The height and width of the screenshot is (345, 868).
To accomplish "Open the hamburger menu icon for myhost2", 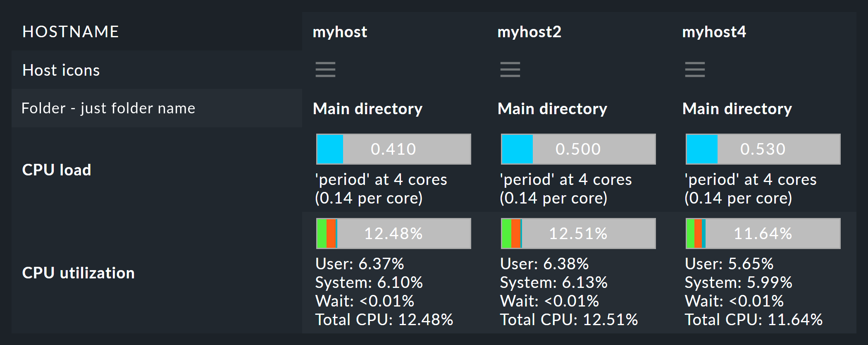I will 510,69.
